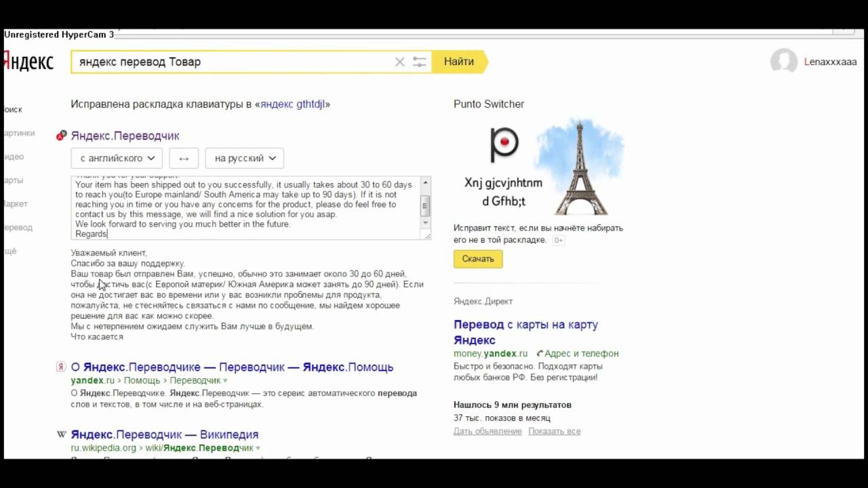Click the Найти search button
This screenshot has height=488, width=868.
coord(459,62)
